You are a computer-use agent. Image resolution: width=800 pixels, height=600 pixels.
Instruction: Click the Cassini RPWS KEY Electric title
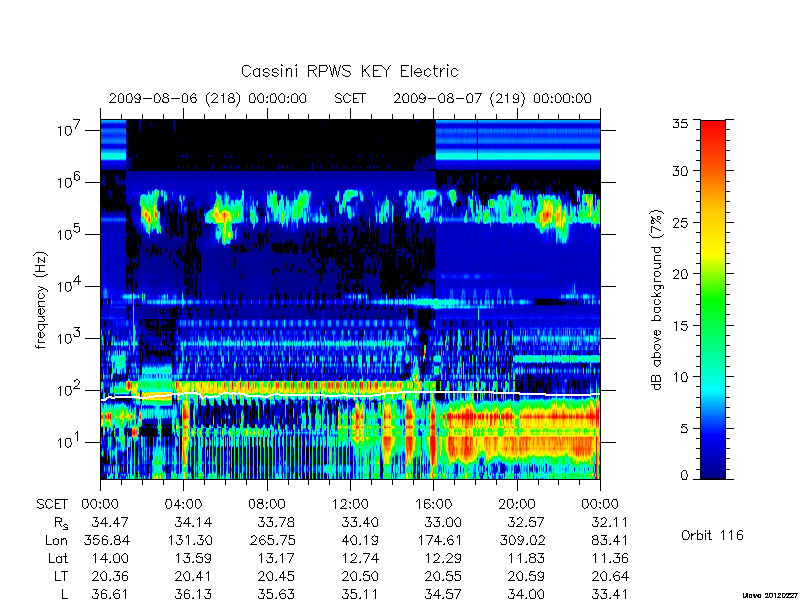[x=349, y=71]
